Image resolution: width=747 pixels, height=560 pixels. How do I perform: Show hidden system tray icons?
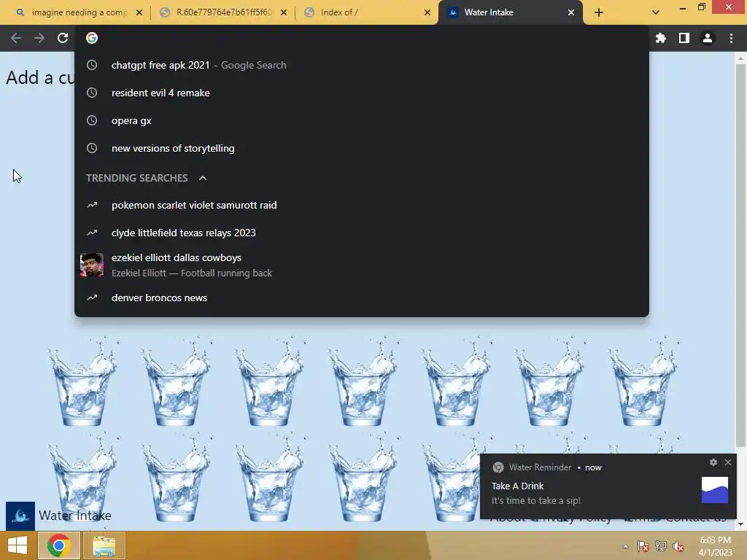click(625, 546)
